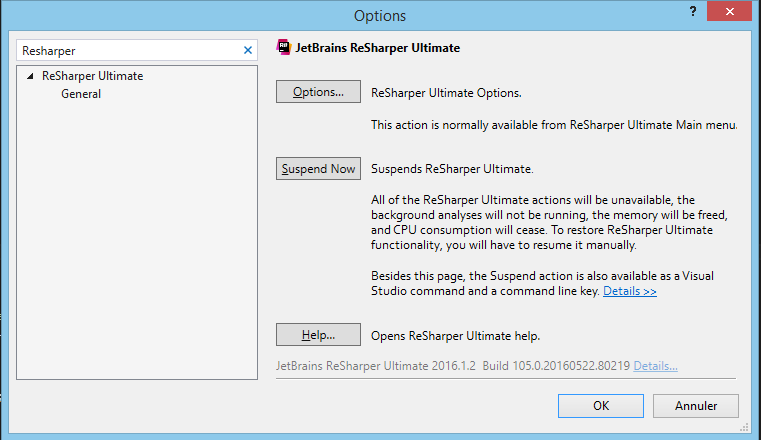
Task: Select ReSharper Ultimate in the tree
Action: [x=92, y=76]
